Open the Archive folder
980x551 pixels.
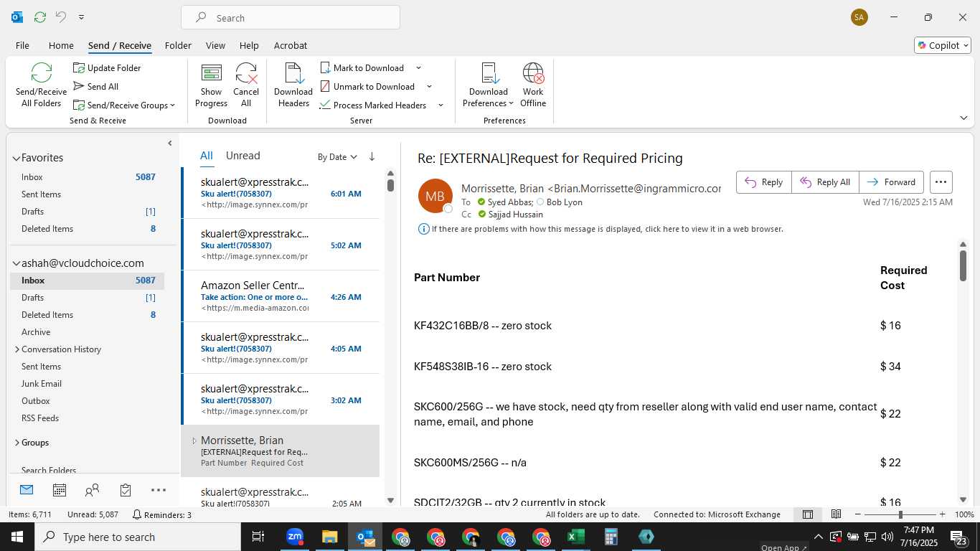point(36,332)
